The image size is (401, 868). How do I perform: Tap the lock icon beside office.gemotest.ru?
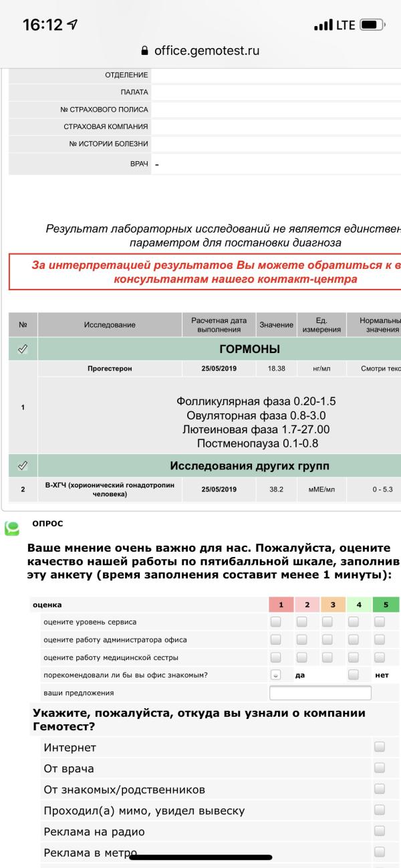(144, 51)
